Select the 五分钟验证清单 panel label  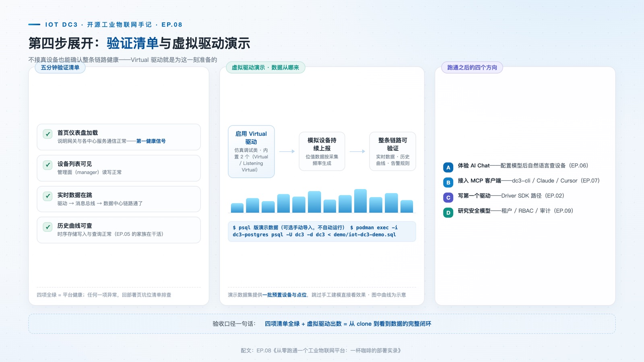coord(60,68)
